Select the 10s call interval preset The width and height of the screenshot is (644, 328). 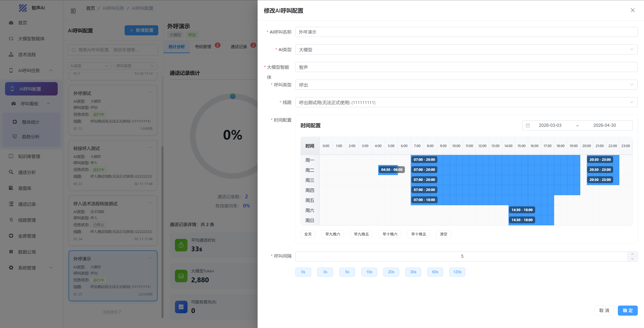(369, 272)
